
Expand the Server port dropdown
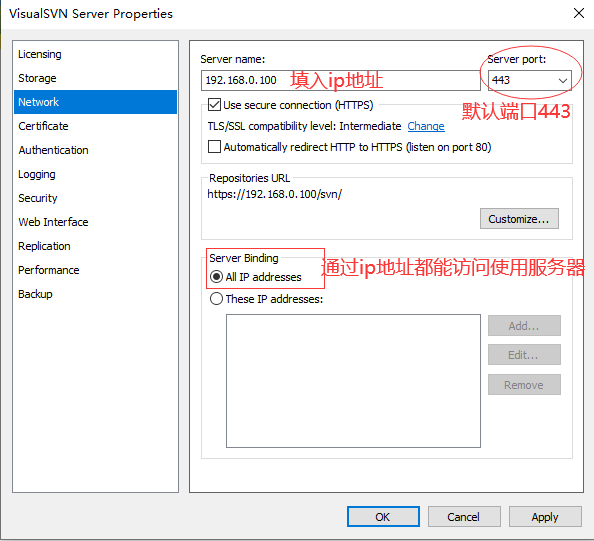pos(563,80)
